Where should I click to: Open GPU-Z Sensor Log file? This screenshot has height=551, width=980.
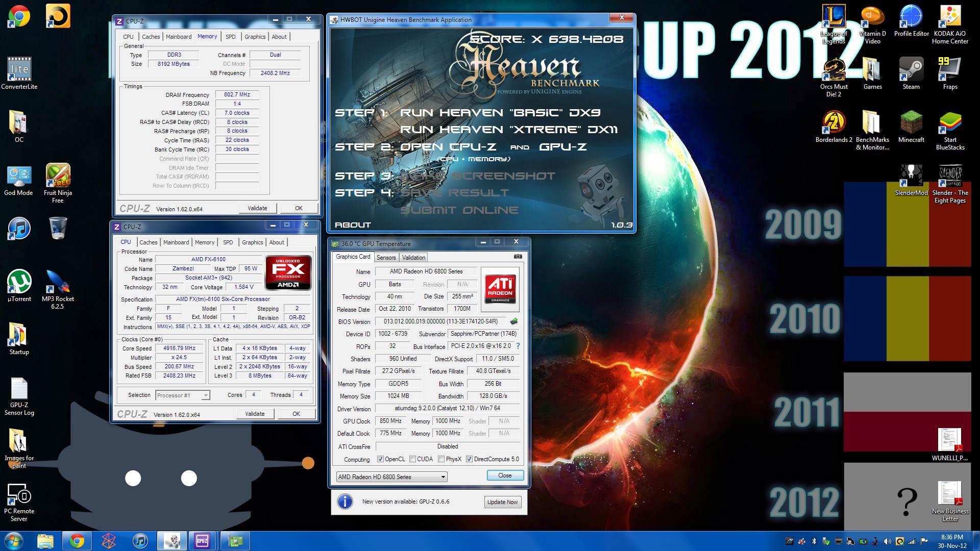click(x=19, y=397)
